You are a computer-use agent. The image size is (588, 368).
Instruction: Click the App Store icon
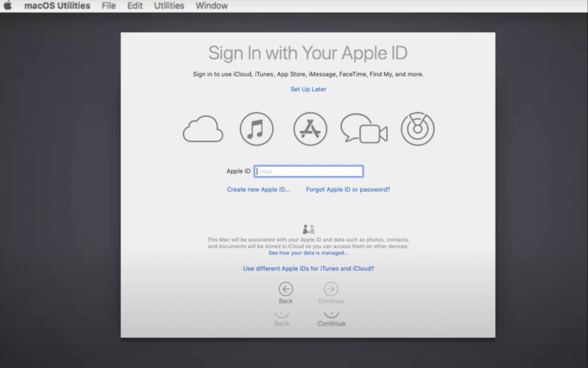tap(310, 129)
